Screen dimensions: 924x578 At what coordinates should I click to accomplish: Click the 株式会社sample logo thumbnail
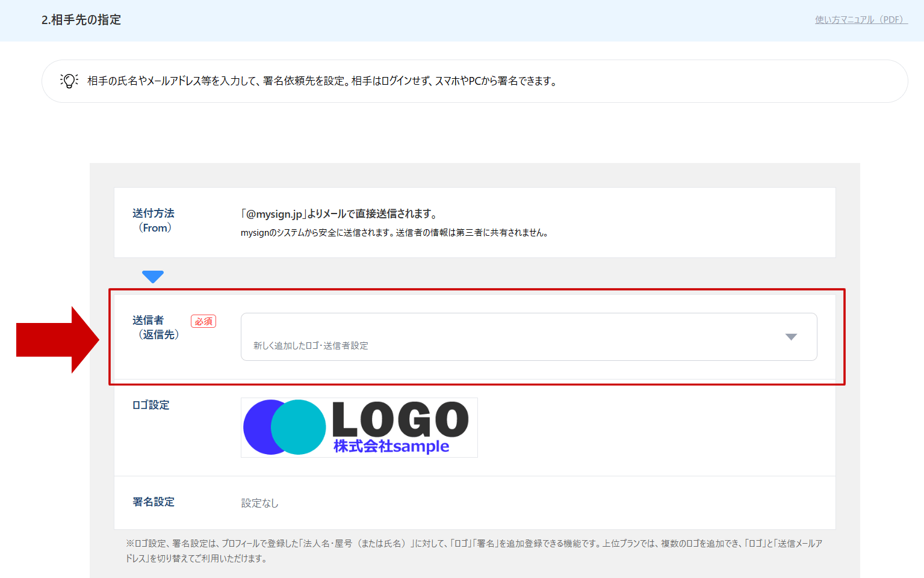pos(359,428)
